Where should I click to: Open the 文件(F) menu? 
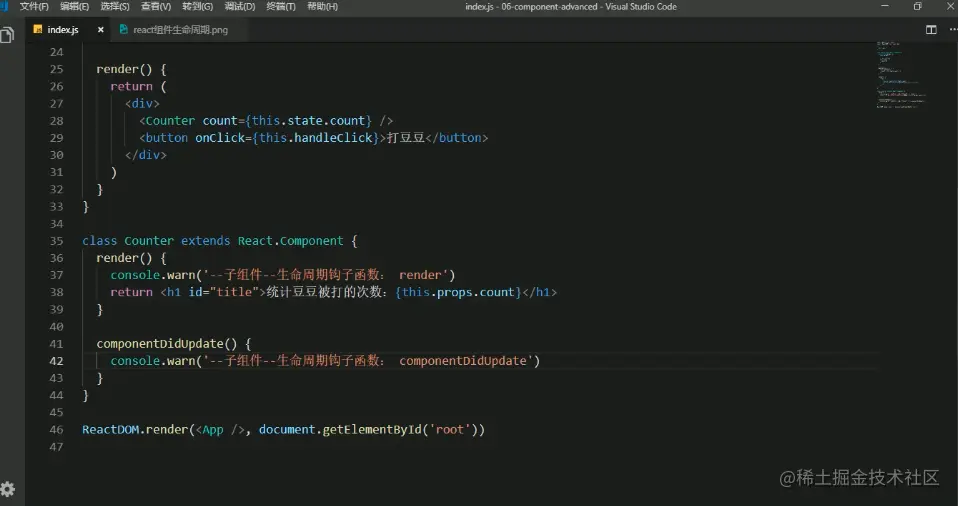34,6
